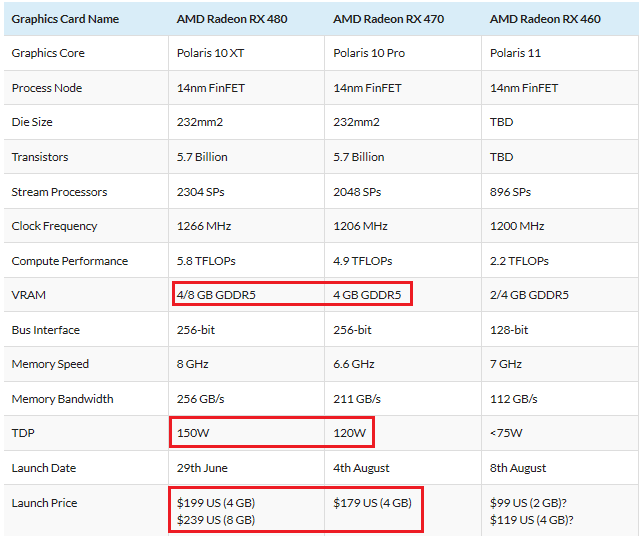The image size is (640, 540).
Task: Click the "8th August" cell
Action: [518, 468]
